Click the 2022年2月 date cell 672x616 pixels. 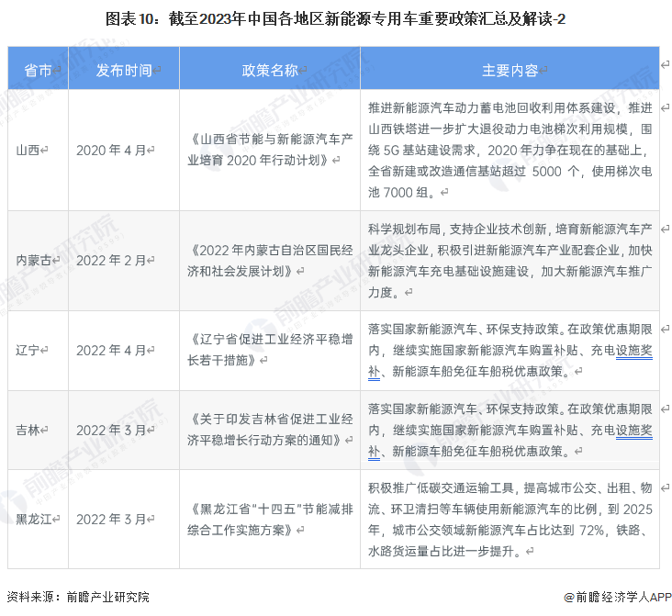pyautogui.click(x=111, y=260)
